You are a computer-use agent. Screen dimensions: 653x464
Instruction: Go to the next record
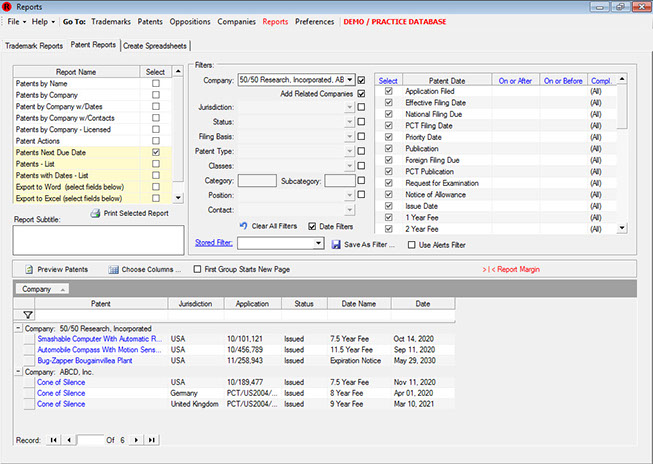[137, 440]
